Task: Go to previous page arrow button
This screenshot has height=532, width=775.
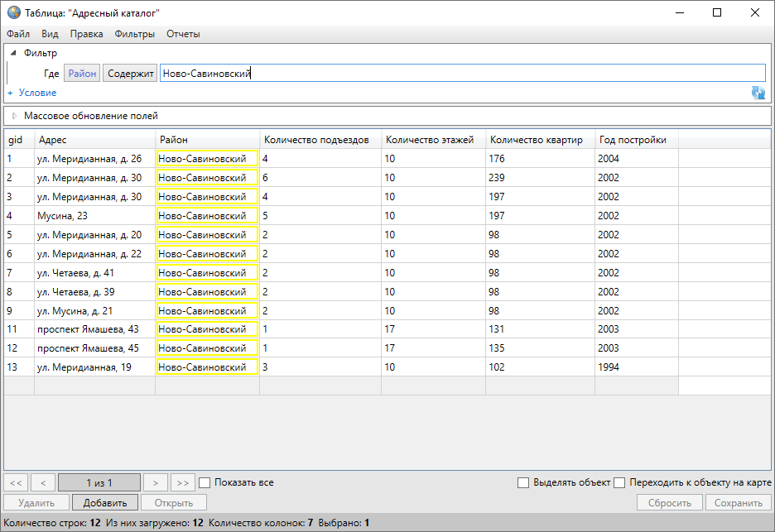Action: (43, 482)
